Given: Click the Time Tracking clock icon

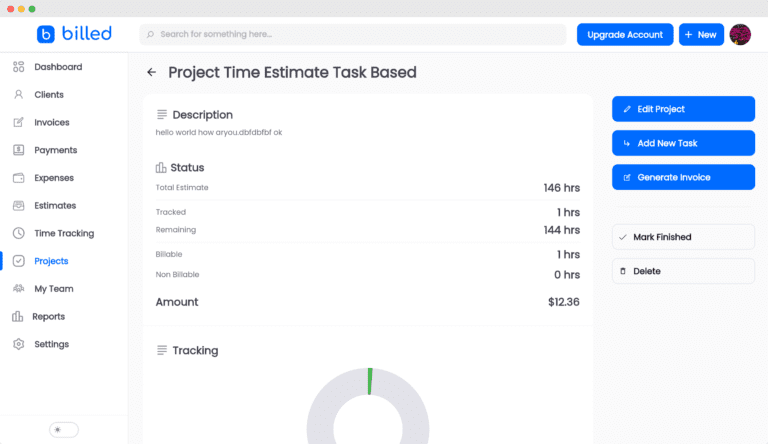Looking at the screenshot, I should click(x=19, y=233).
